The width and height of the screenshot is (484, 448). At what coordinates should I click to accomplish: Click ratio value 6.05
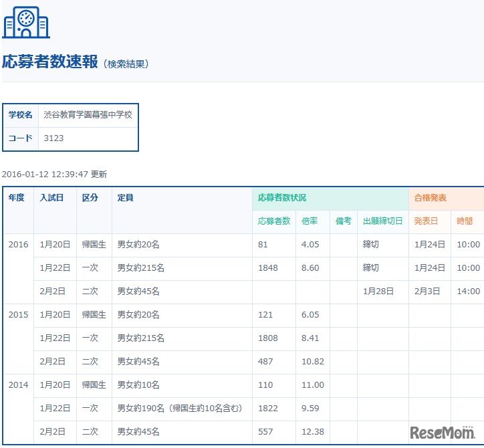pyautogui.click(x=310, y=315)
